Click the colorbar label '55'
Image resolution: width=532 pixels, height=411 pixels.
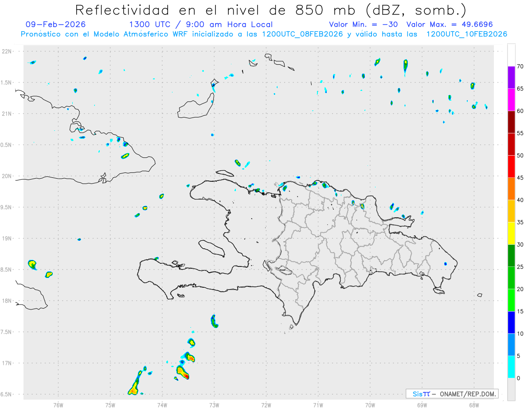520,133
